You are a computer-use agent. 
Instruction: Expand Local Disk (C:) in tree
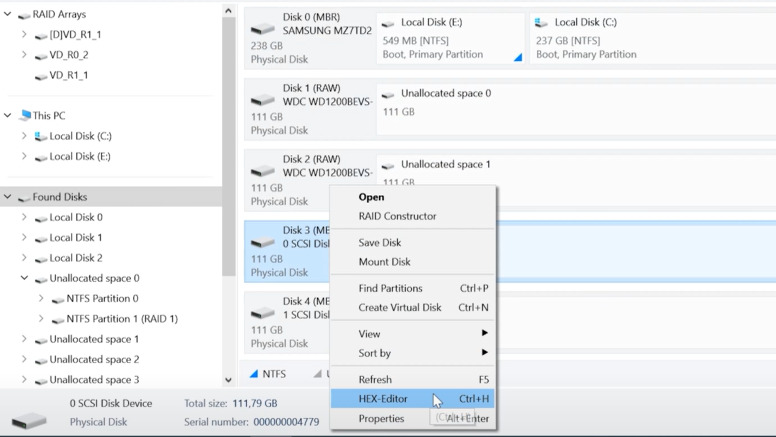[24, 136]
